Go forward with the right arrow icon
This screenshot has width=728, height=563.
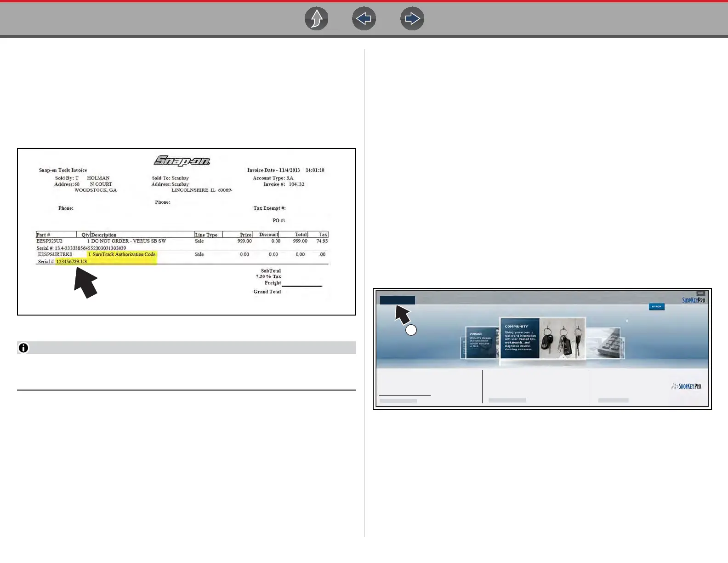tap(412, 19)
